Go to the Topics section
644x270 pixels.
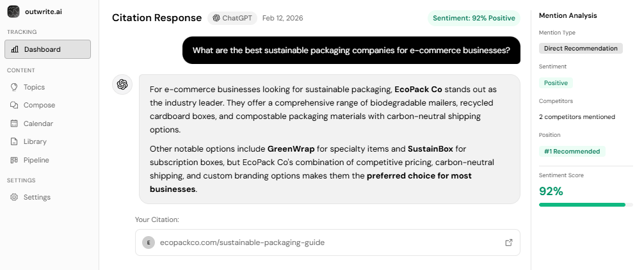pyautogui.click(x=34, y=87)
